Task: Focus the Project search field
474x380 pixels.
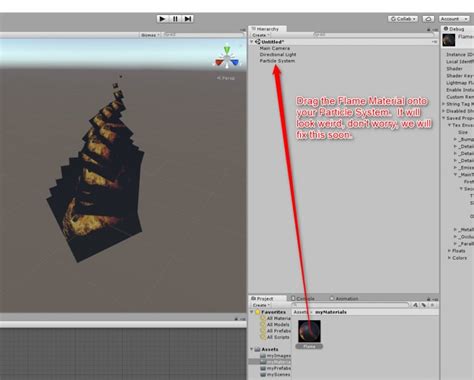Action: (x=350, y=305)
